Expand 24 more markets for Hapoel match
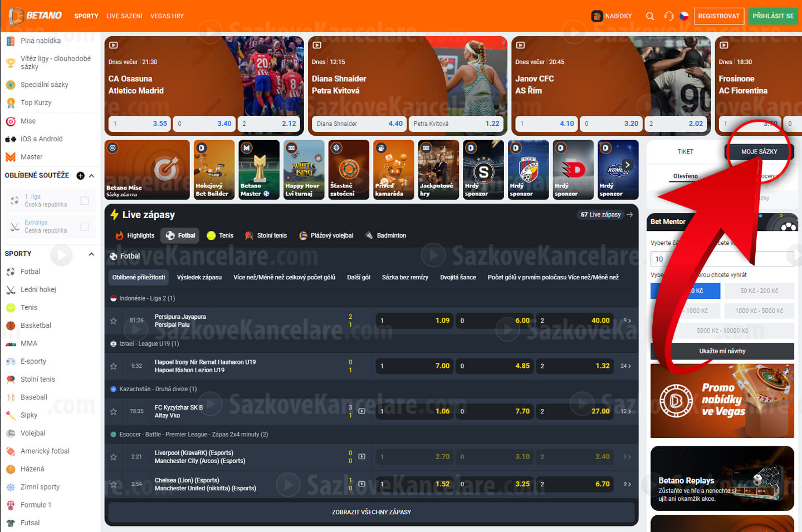Image resolution: width=802 pixels, height=532 pixels. [626, 366]
